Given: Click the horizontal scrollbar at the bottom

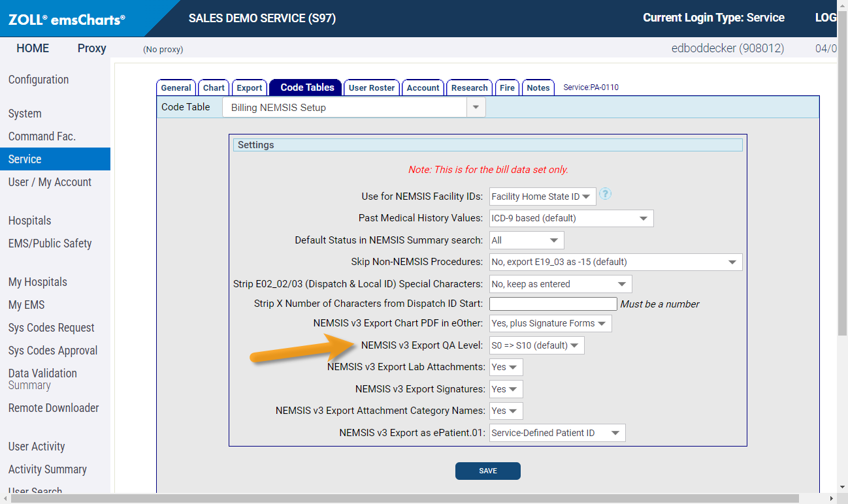Looking at the screenshot, I should [x=405, y=499].
